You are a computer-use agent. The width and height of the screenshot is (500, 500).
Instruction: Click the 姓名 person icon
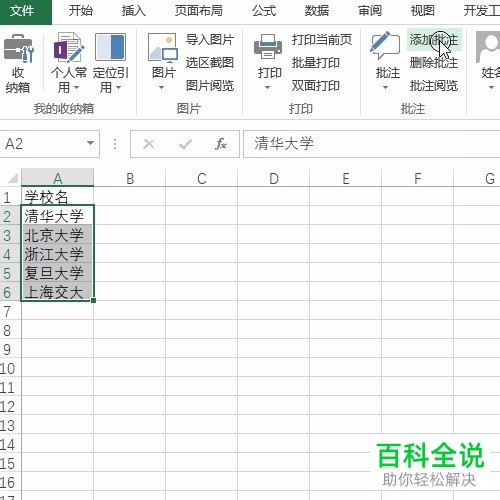tap(488, 47)
